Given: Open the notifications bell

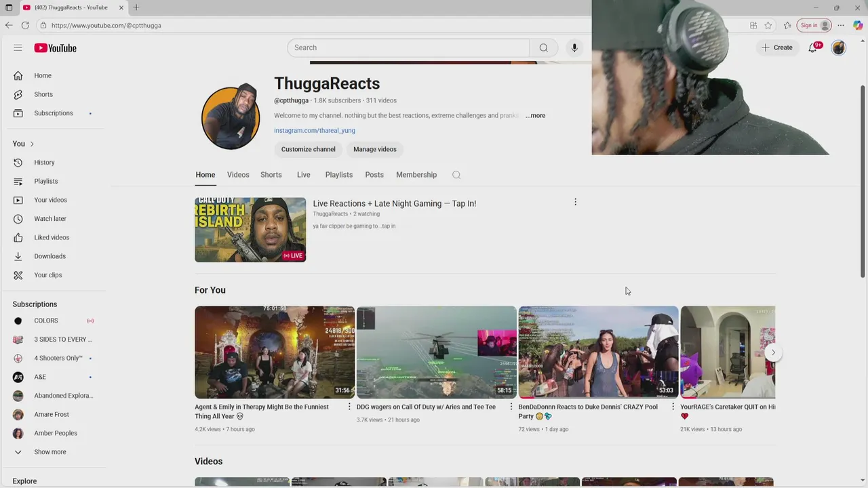Looking at the screenshot, I should click(x=812, y=47).
